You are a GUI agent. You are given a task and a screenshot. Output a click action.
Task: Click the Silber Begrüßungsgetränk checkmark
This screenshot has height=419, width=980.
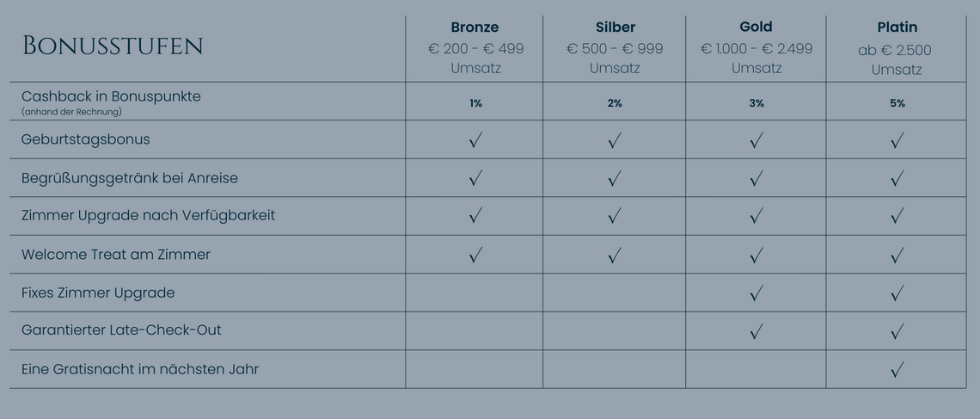tap(614, 178)
